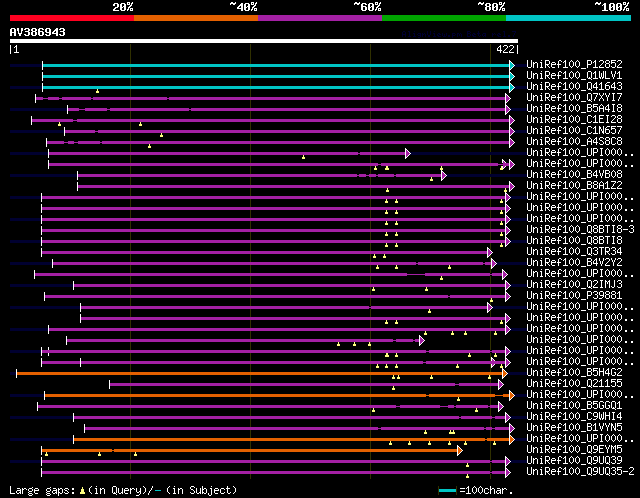Click the purple arrowhead ending the Q7XYI7 alignment
Image resolution: width=640 pixels, height=498 pixels.
tap(508, 98)
